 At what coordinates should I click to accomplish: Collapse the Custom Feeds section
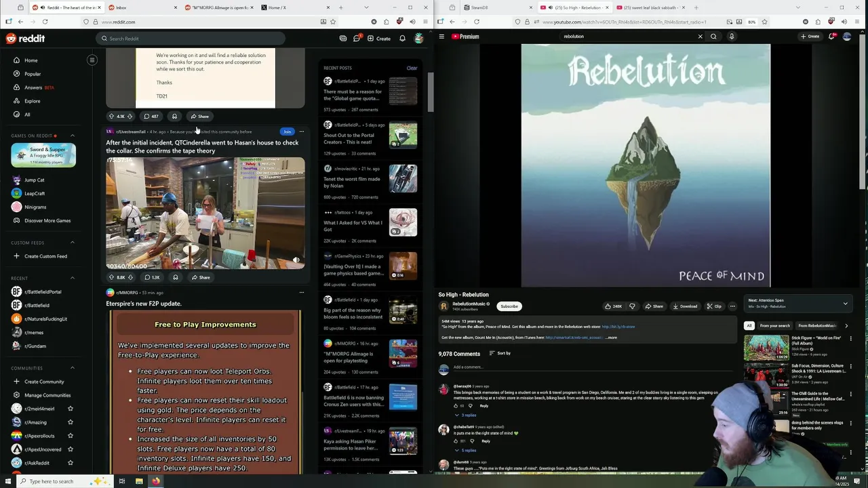tap(73, 243)
